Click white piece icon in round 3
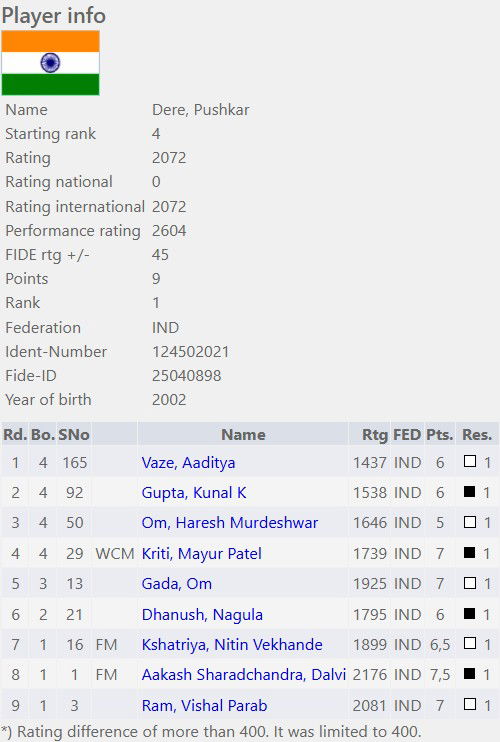This screenshot has width=500, height=742. 470,522
